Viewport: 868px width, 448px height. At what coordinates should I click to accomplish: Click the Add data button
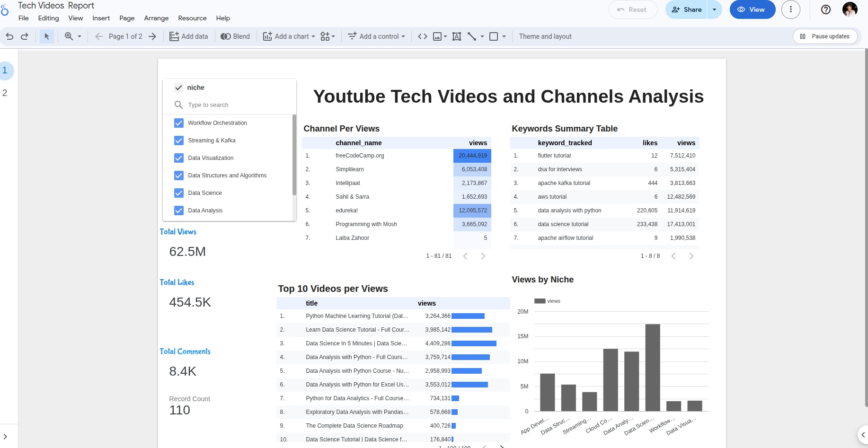pos(189,36)
